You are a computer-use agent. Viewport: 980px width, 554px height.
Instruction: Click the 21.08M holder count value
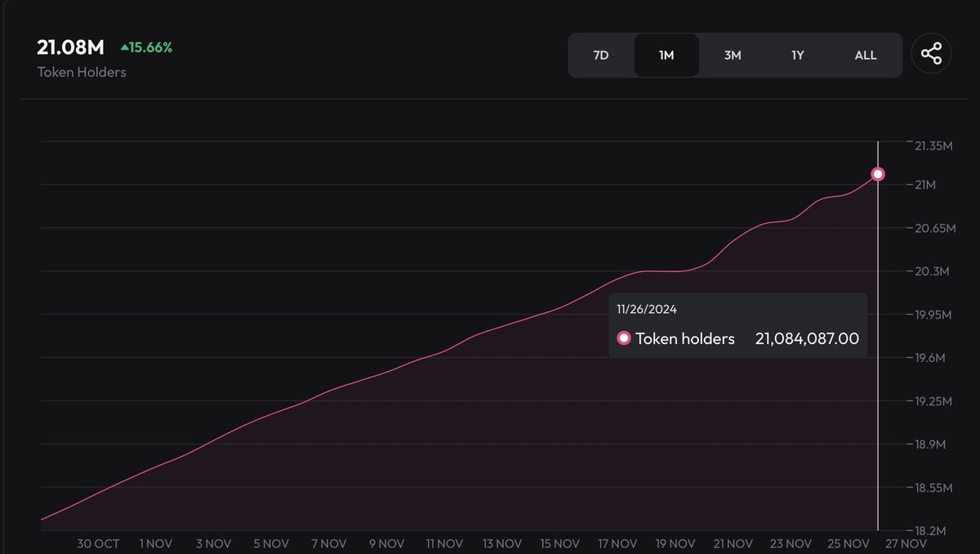[x=69, y=47]
